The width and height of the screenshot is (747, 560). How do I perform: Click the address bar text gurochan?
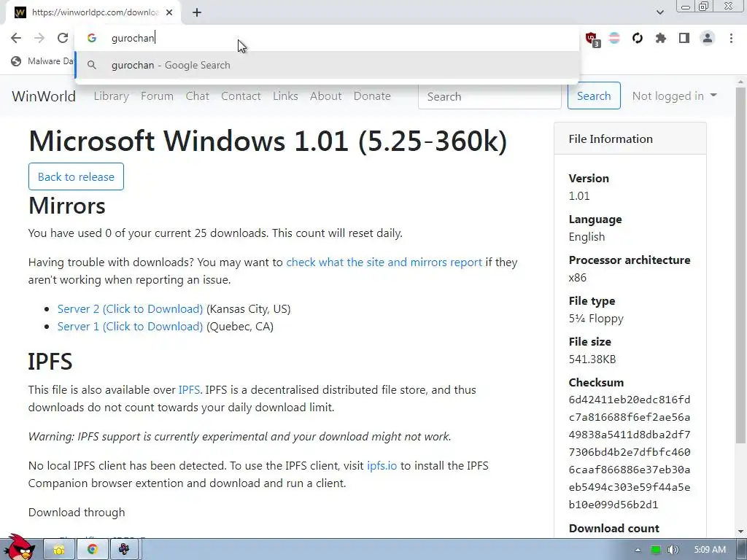[133, 38]
